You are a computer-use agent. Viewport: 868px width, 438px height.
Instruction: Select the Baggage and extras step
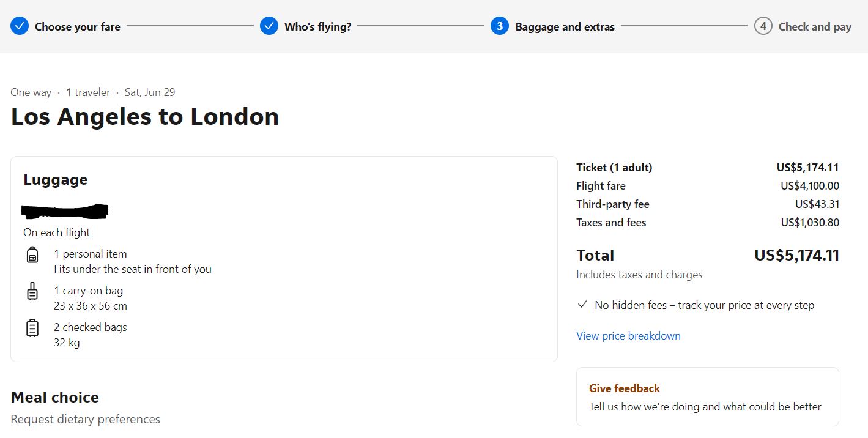(x=565, y=27)
